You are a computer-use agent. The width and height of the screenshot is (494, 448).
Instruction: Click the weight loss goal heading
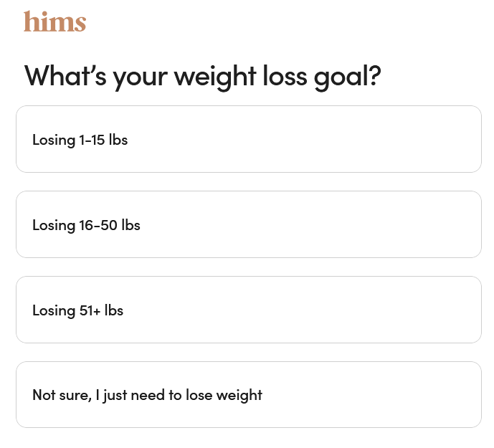point(202,75)
